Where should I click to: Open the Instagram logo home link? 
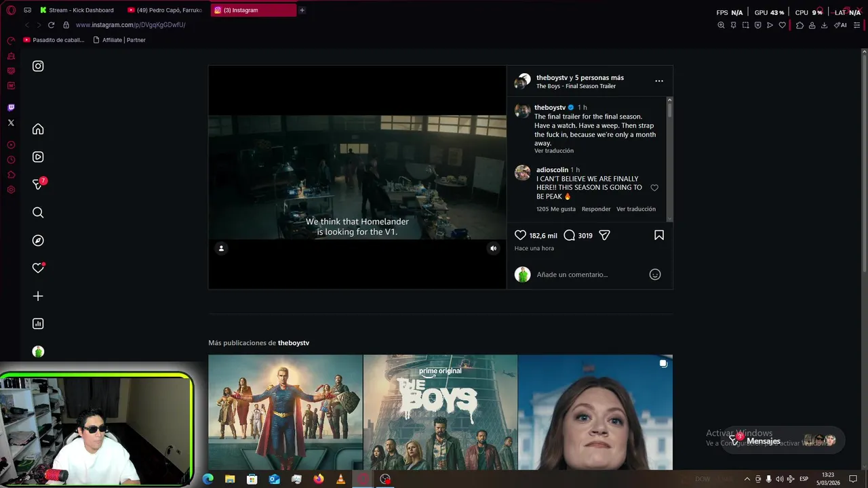pyautogui.click(x=38, y=66)
